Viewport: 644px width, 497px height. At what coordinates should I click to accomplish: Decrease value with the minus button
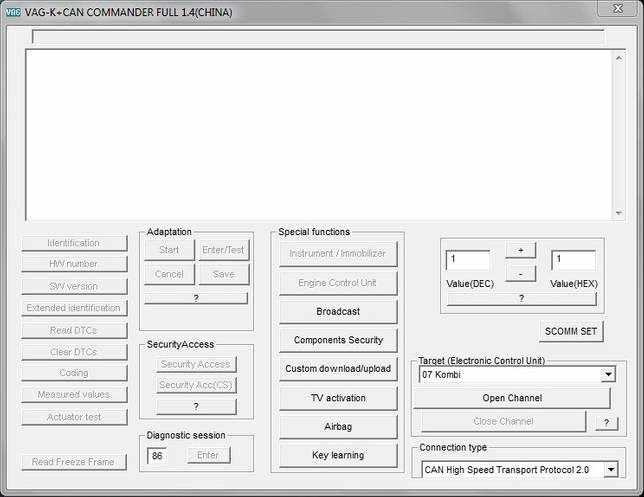[520, 274]
